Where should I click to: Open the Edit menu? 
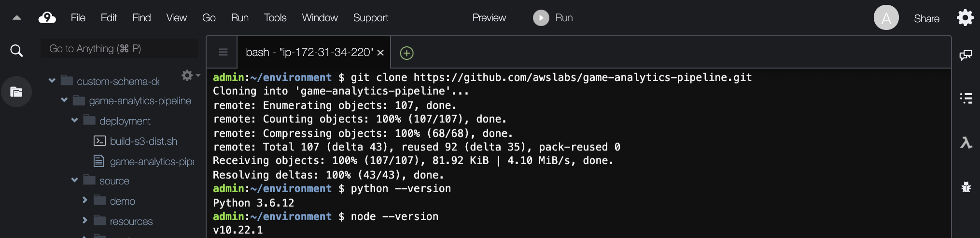[x=109, y=18]
